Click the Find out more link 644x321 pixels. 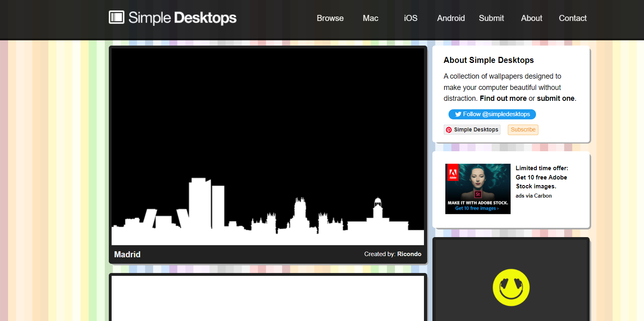(503, 98)
